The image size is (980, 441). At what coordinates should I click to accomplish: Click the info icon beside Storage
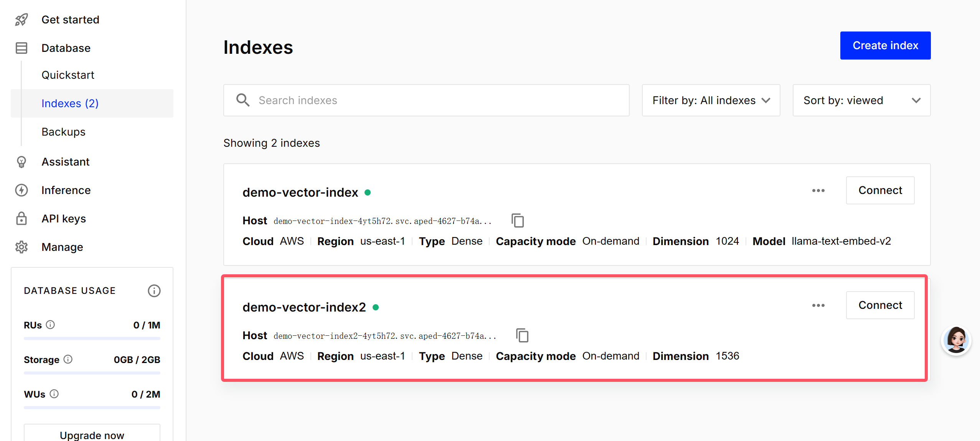[x=68, y=359]
